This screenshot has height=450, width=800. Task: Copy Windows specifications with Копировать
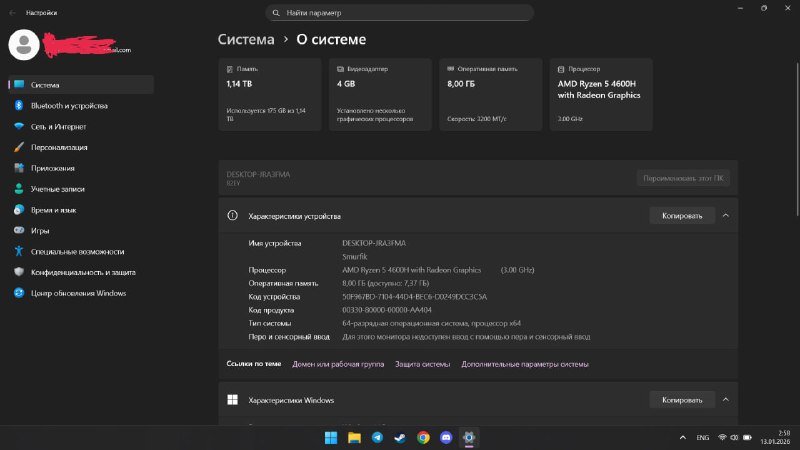click(682, 400)
